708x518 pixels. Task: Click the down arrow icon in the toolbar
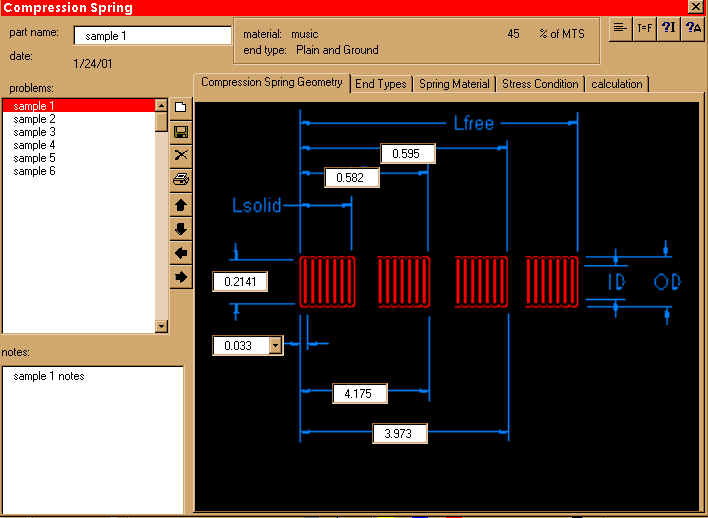[181, 228]
